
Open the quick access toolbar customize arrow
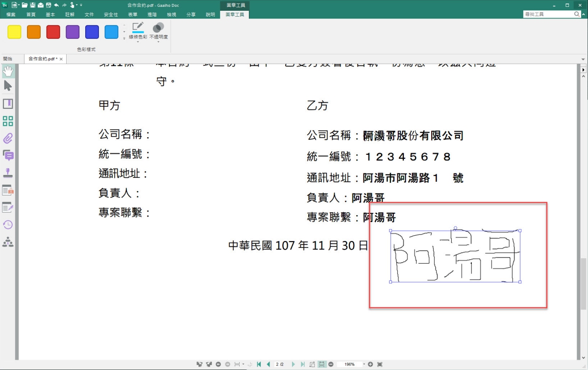click(81, 5)
